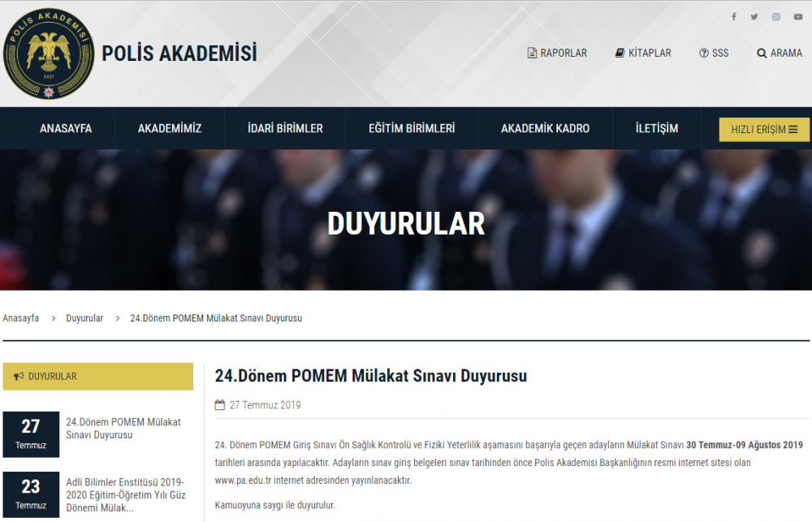Open the Akademik Kadro menu
The width and height of the screenshot is (812, 522).
click(x=545, y=128)
